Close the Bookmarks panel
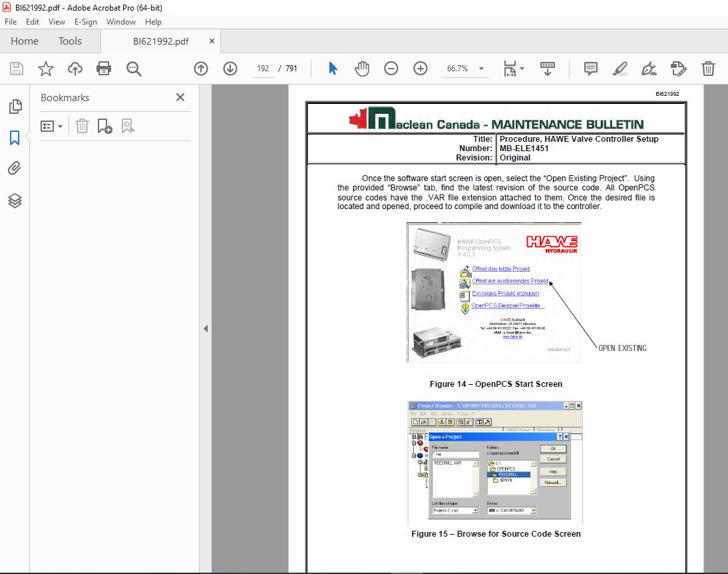Screen dimensions: 728x574 coord(180,97)
